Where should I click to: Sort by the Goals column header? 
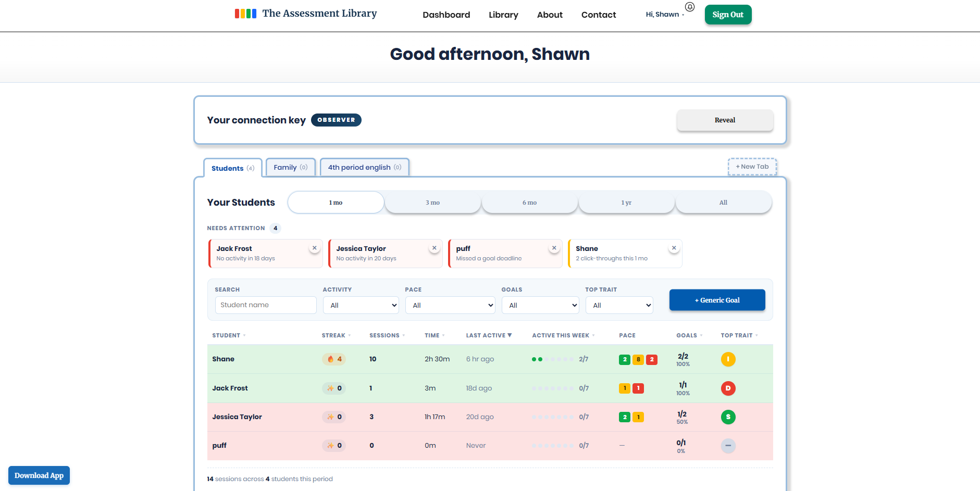point(689,336)
